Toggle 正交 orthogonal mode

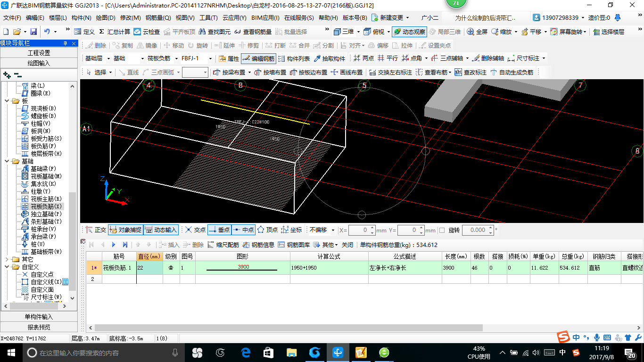point(95,230)
